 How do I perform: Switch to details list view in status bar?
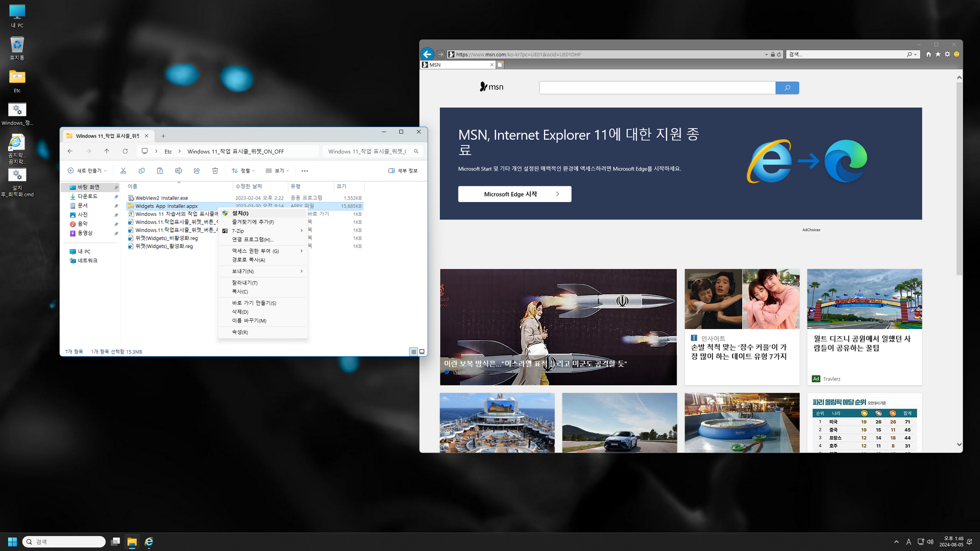tap(413, 352)
